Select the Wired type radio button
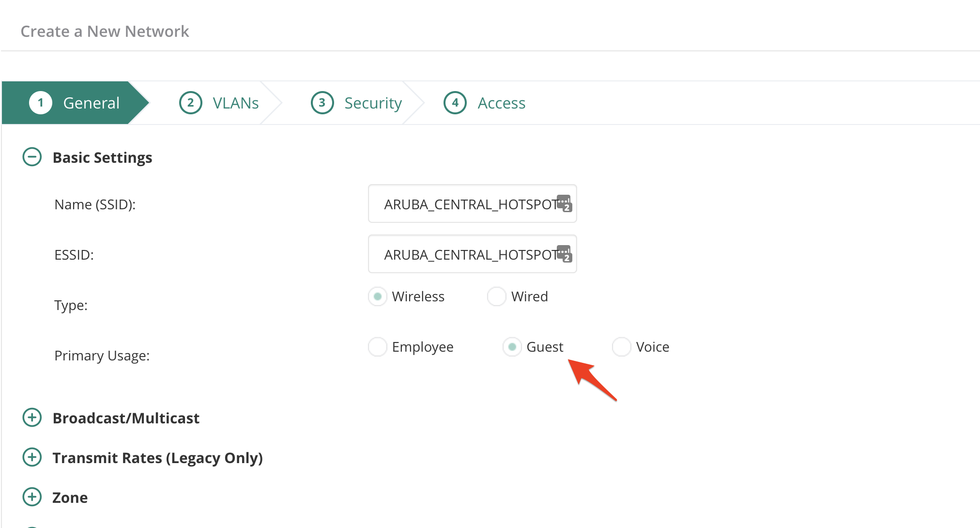Screen dimensions: 980x528 click(497, 296)
